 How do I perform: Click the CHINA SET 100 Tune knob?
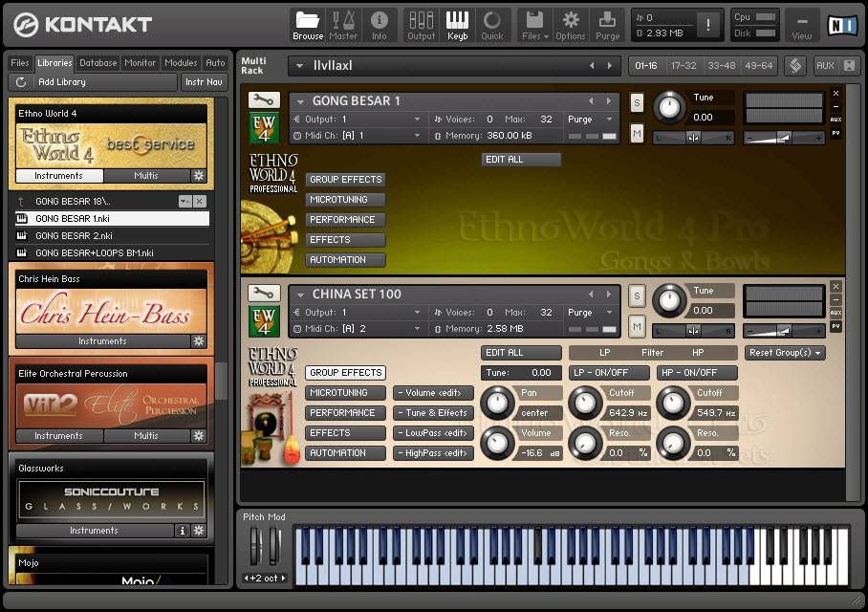click(670, 300)
